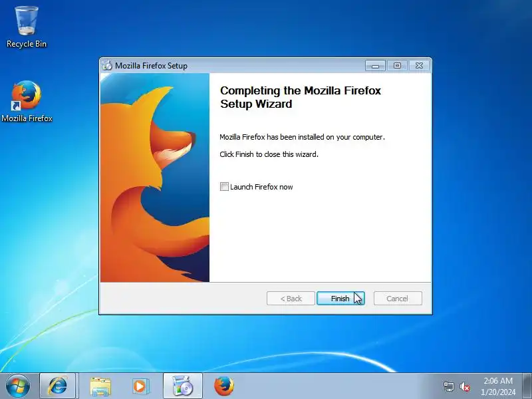This screenshot has height=399, width=532.
Task: Open the Recycle Bin desktop icon
Action: [27, 27]
